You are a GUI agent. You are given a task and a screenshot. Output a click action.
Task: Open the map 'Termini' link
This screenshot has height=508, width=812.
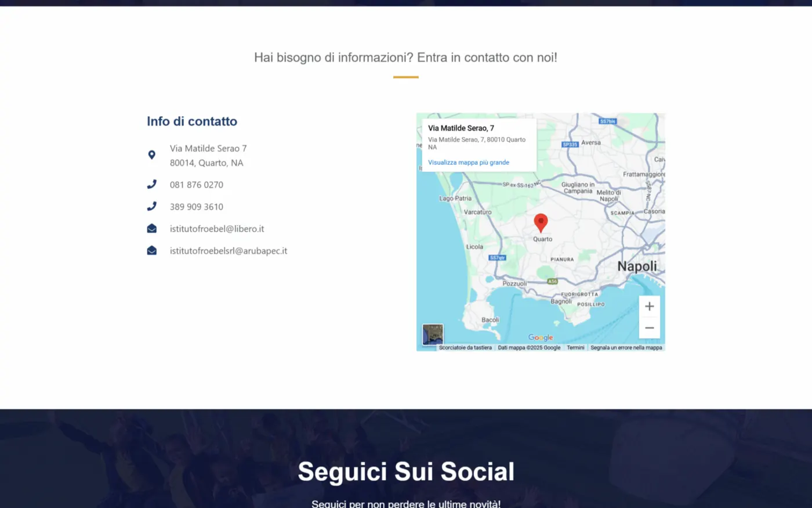[x=575, y=348]
